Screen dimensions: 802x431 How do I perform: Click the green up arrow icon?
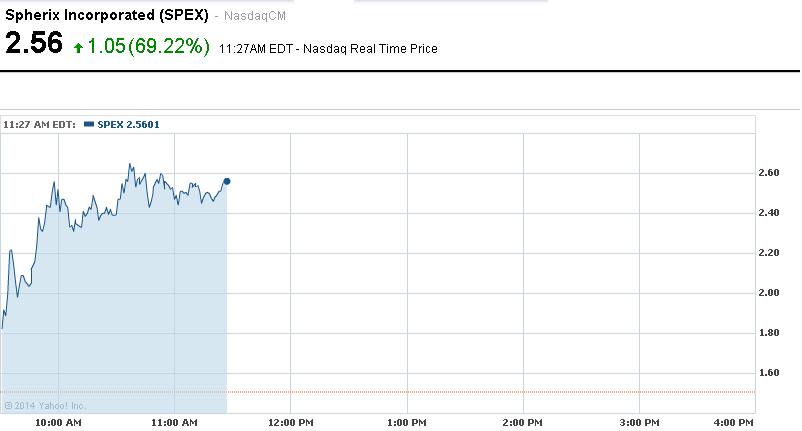[79, 47]
